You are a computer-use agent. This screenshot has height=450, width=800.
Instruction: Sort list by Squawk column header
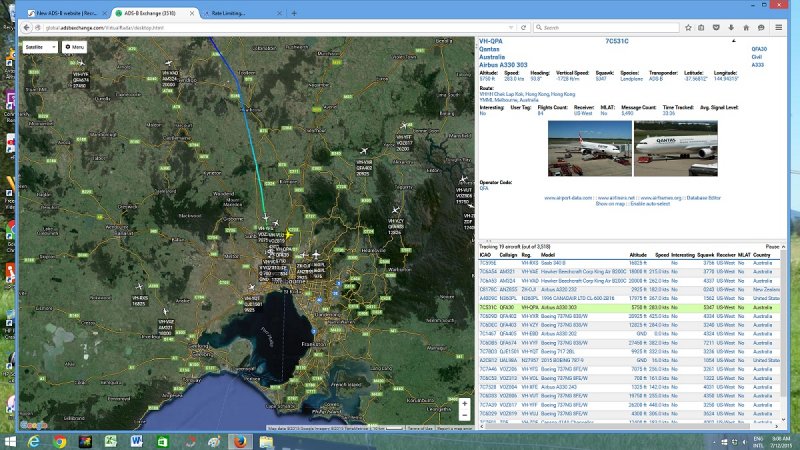pyautogui.click(x=706, y=255)
